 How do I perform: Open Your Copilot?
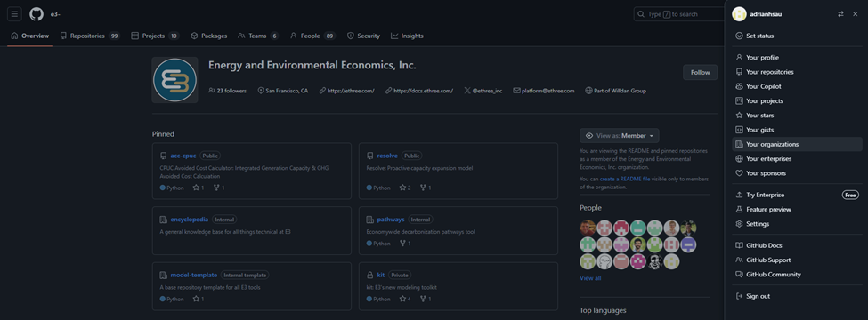click(x=797, y=86)
